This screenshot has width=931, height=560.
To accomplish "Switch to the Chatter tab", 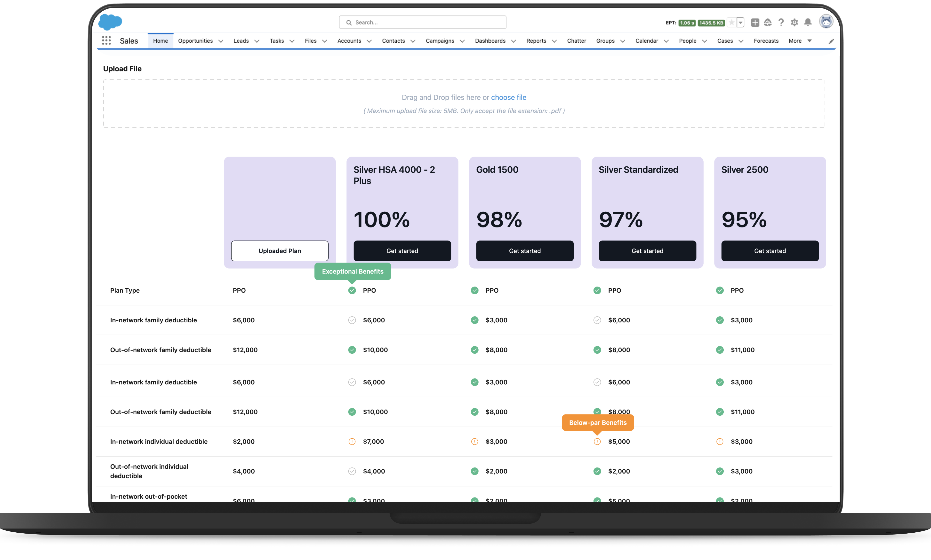I will click(576, 41).
